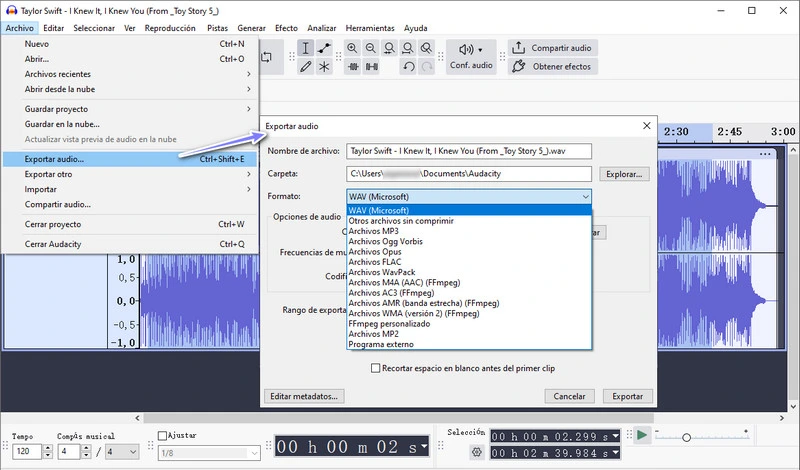Click the Compartir audio button

[x=553, y=48]
